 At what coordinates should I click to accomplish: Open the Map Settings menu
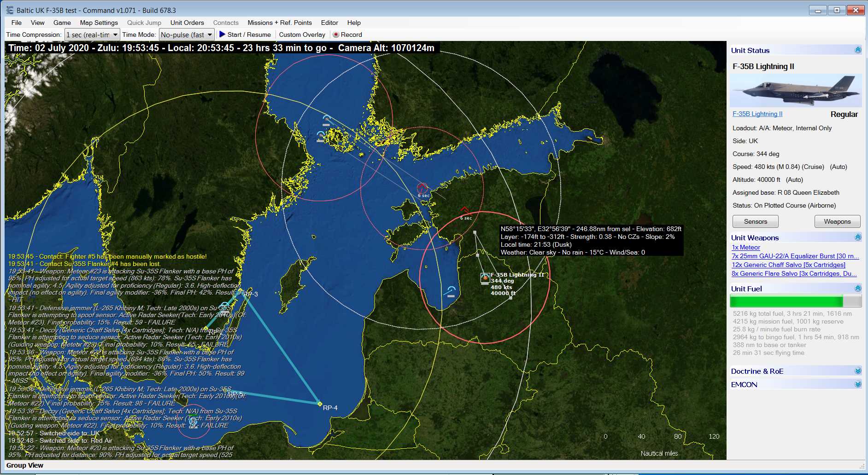coord(99,23)
